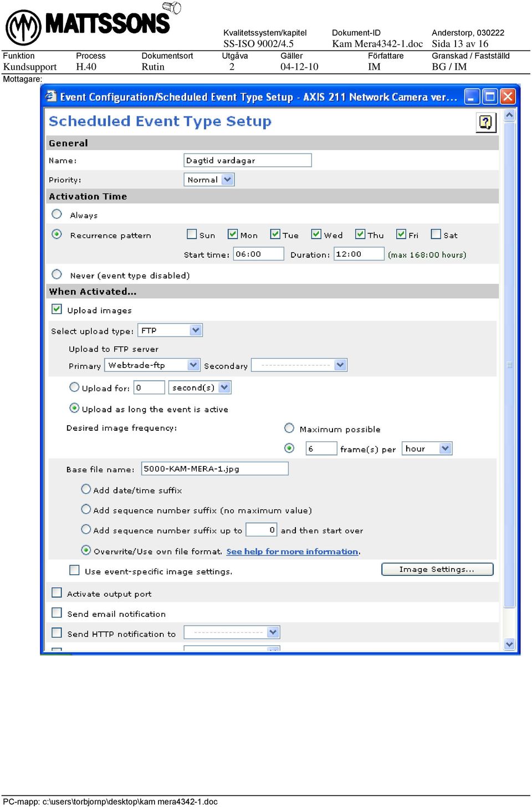Enable Send HTTP notification to
The image size is (532, 807).
[57, 632]
